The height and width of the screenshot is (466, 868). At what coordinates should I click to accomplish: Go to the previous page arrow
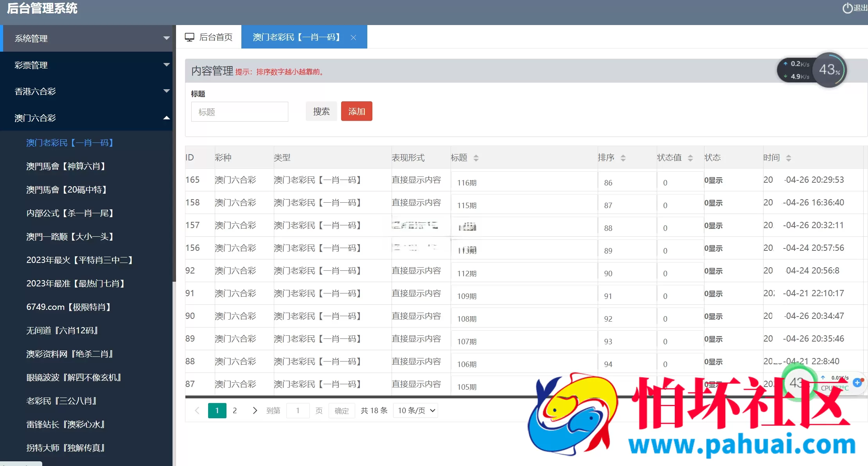tap(197, 410)
